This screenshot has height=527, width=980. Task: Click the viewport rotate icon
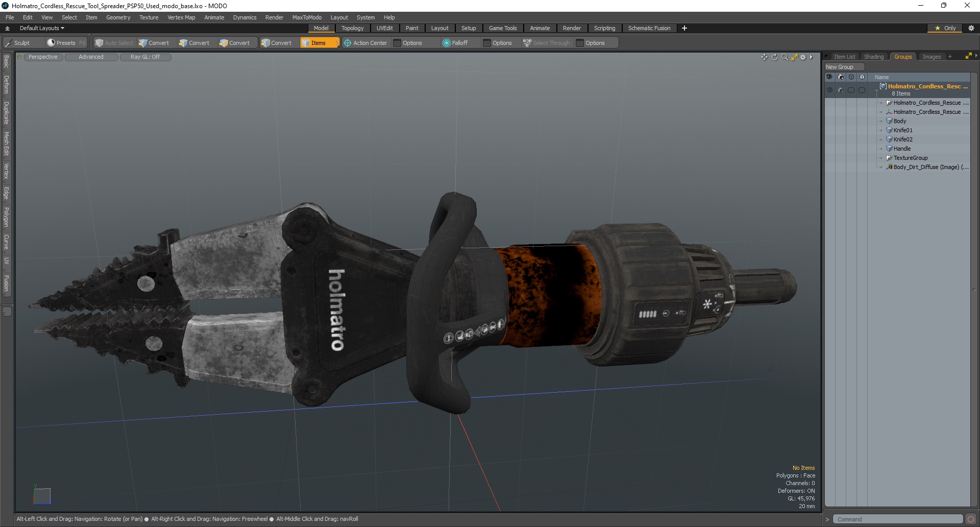(x=774, y=57)
